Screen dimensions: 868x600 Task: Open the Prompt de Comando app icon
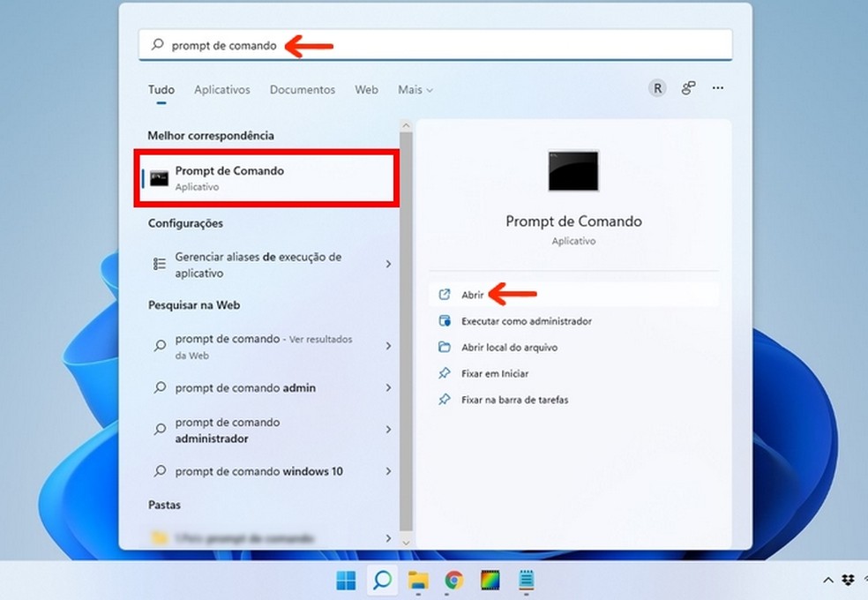point(161,176)
